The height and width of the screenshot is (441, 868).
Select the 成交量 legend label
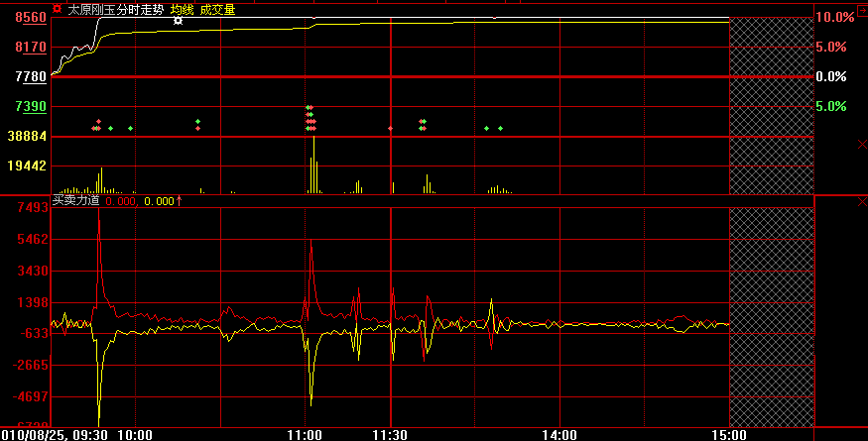pyautogui.click(x=217, y=9)
